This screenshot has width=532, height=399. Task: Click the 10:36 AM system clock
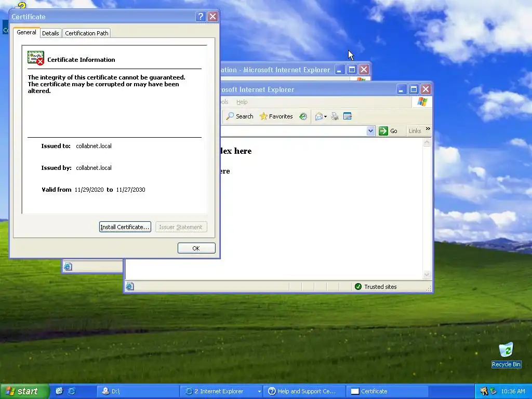tap(513, 391)
